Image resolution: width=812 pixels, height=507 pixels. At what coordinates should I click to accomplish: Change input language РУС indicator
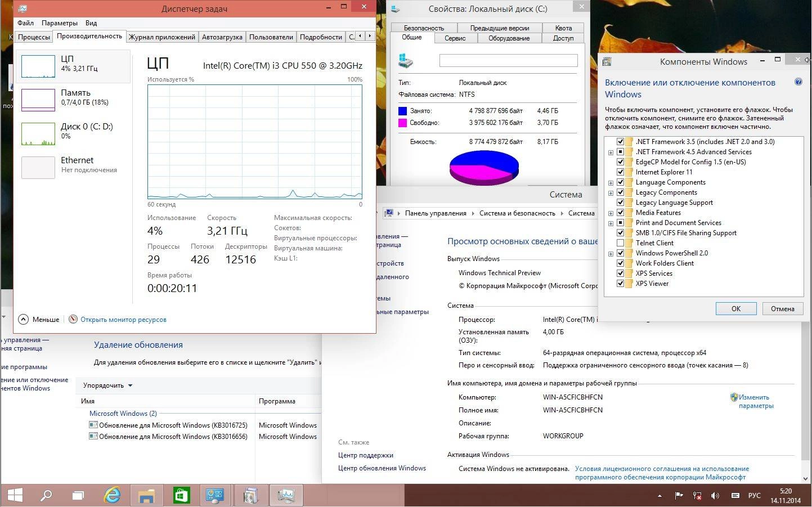[754, 496]
